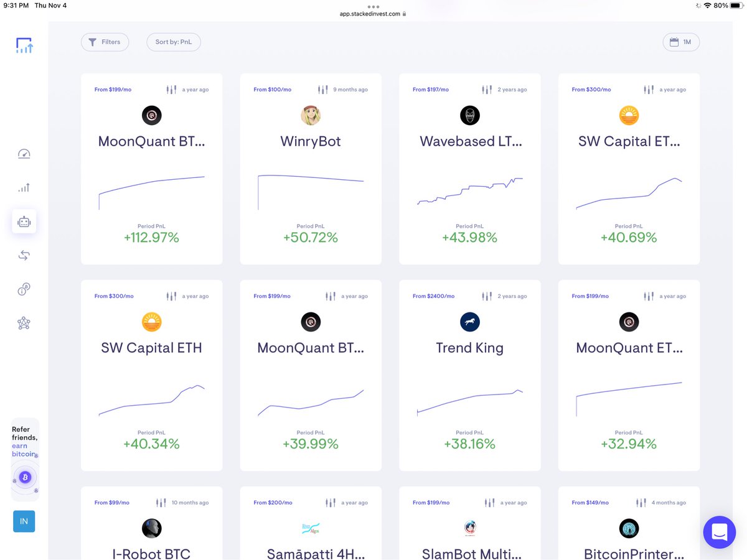The image size is (747, 560).
Task: Open the 1M time period selector
Action: [x=681, y=42]
